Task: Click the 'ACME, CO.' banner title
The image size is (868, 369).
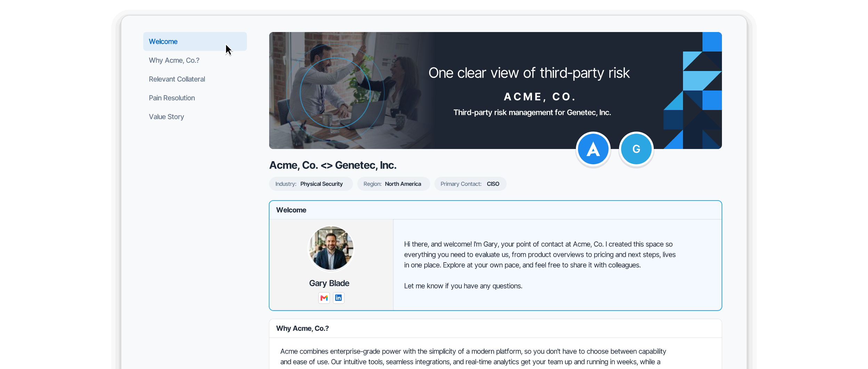Action: [540, 96]
